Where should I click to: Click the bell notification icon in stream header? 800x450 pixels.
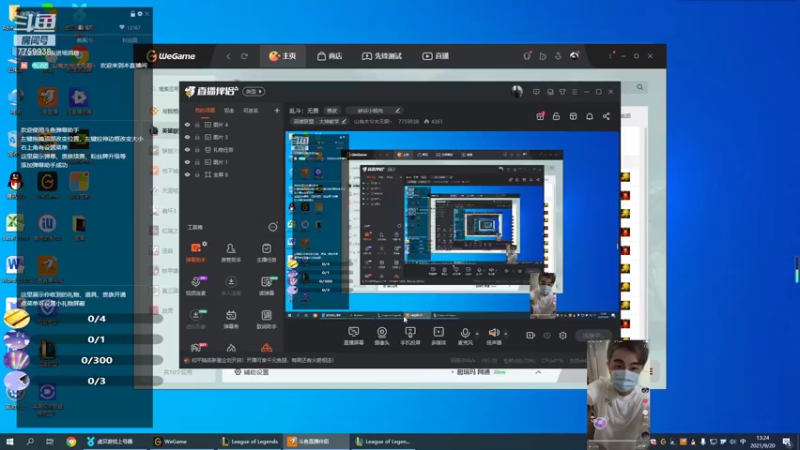589,116
